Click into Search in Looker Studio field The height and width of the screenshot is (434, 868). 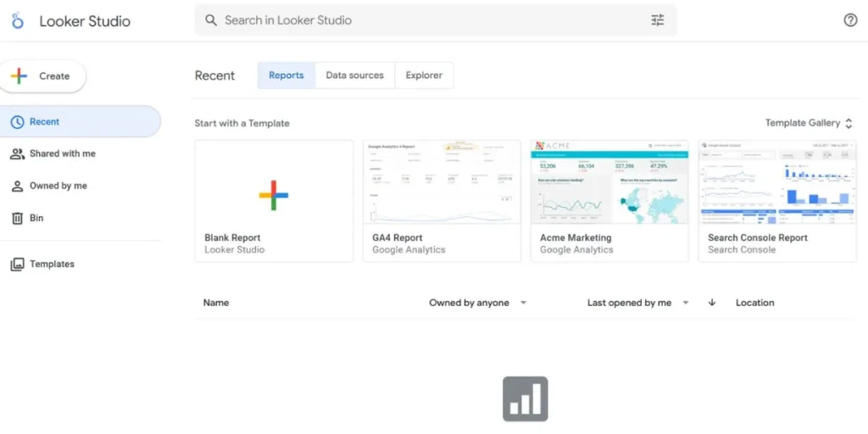436,20
